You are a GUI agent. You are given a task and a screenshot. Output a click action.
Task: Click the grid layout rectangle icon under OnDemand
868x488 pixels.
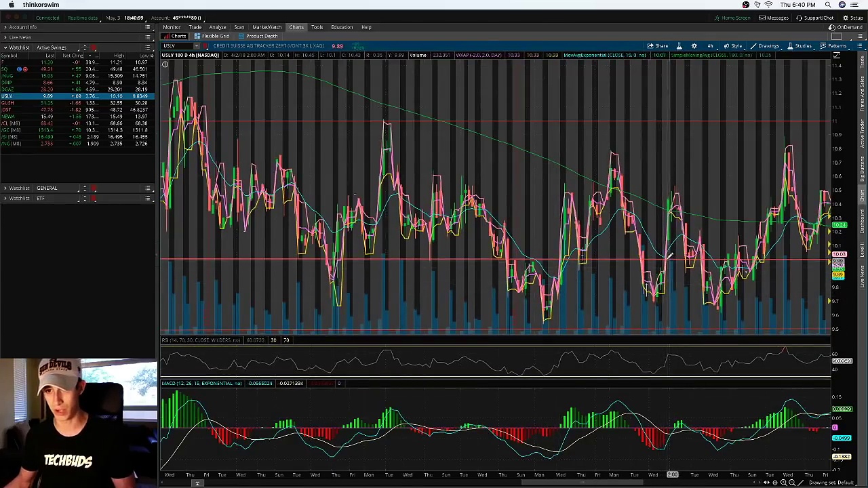pos(837,37)
